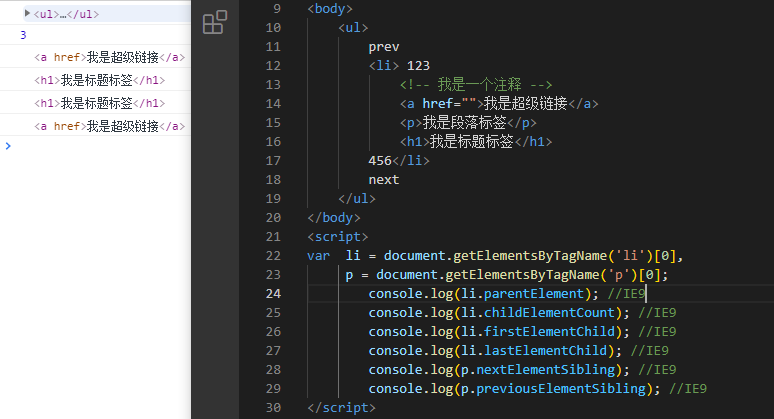
Task: Click the green HTML comment on line 13
Action: [x=476, y=84]
